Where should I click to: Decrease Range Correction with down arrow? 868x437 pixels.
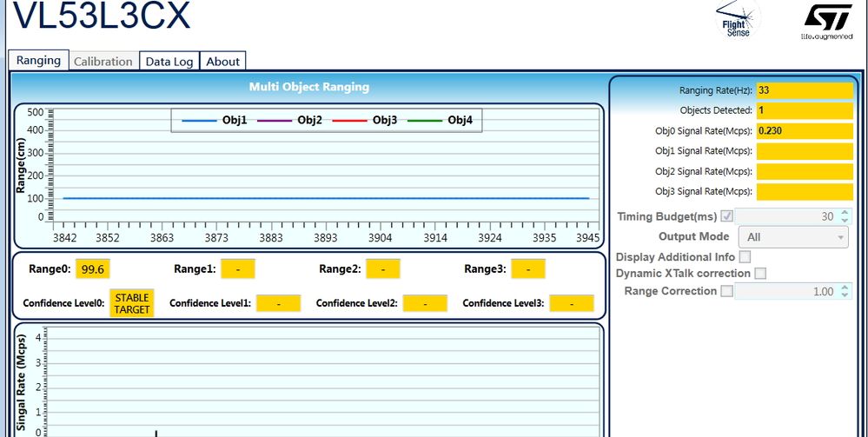(845, 295)
